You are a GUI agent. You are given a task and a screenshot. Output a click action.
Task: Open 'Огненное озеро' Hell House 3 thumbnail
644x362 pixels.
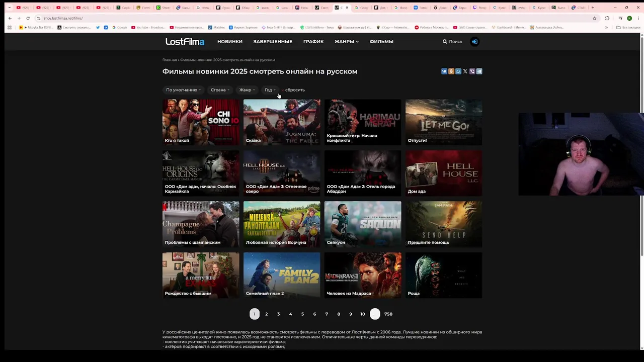pos(282,173)
